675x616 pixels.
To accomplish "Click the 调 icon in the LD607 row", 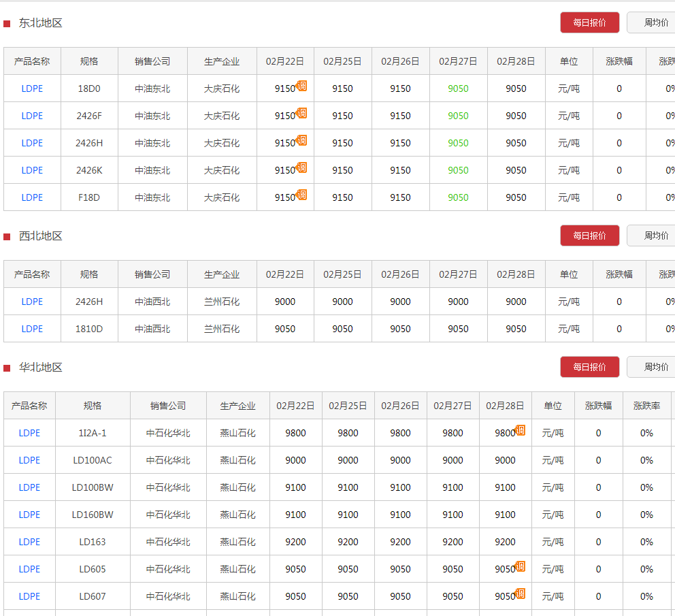I will pyautogui.click(x=520, y=593).
